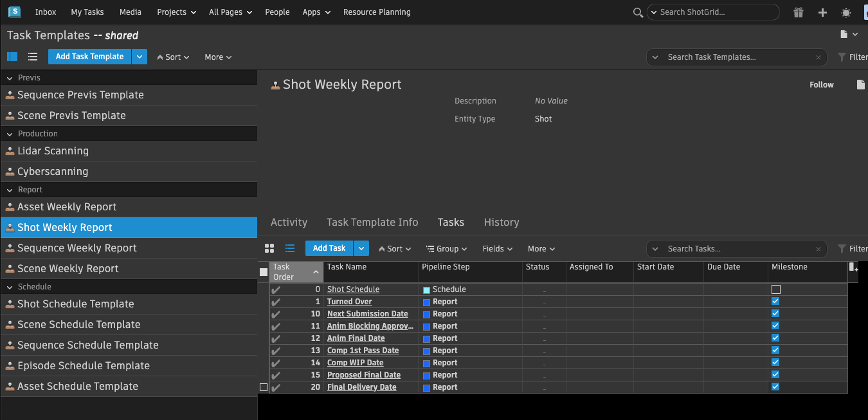Screen dimensions: 868x420
Task: Follow the Shot Weekly Report template
Action: (x=822, y=85)
